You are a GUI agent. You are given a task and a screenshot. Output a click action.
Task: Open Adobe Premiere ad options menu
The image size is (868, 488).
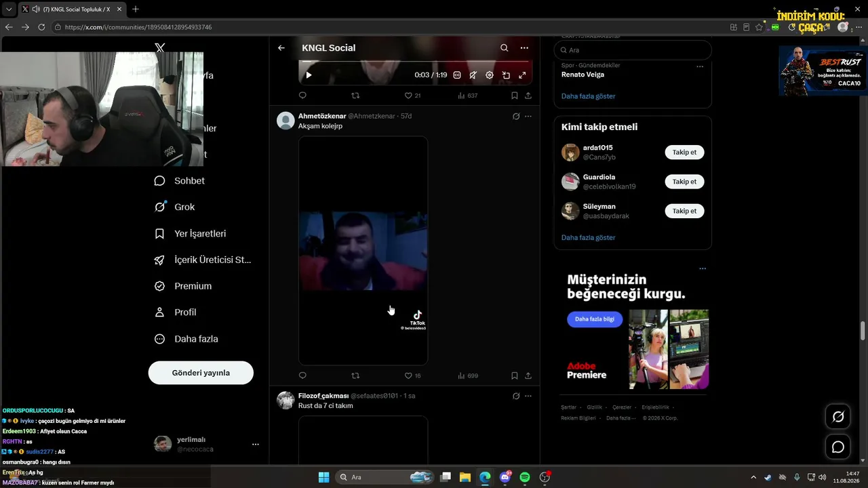pyautogui.click(x=703, y=268)
